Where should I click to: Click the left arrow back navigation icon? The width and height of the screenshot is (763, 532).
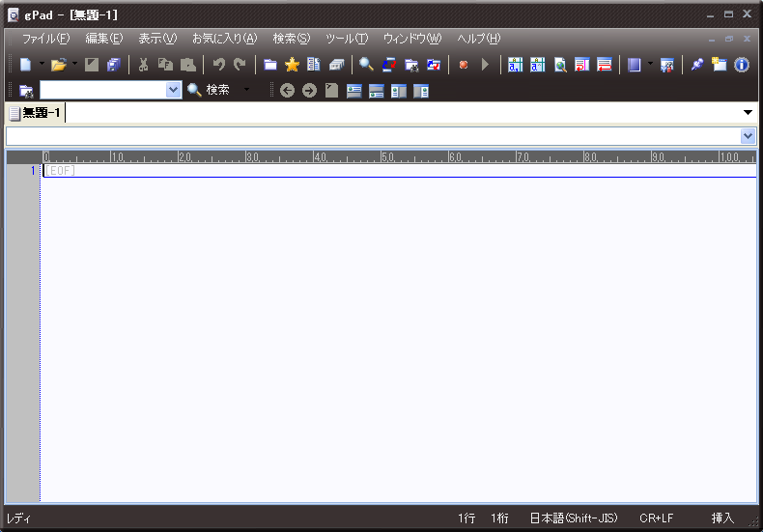point(287,91)
